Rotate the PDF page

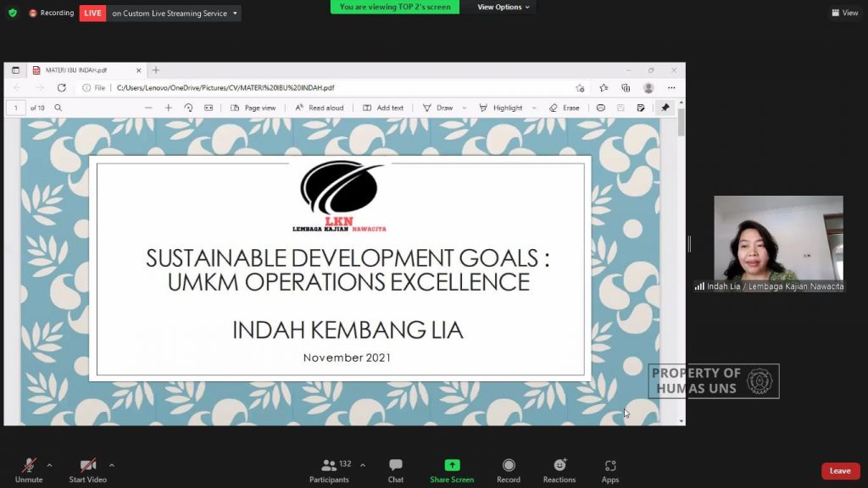pos(188,108)
